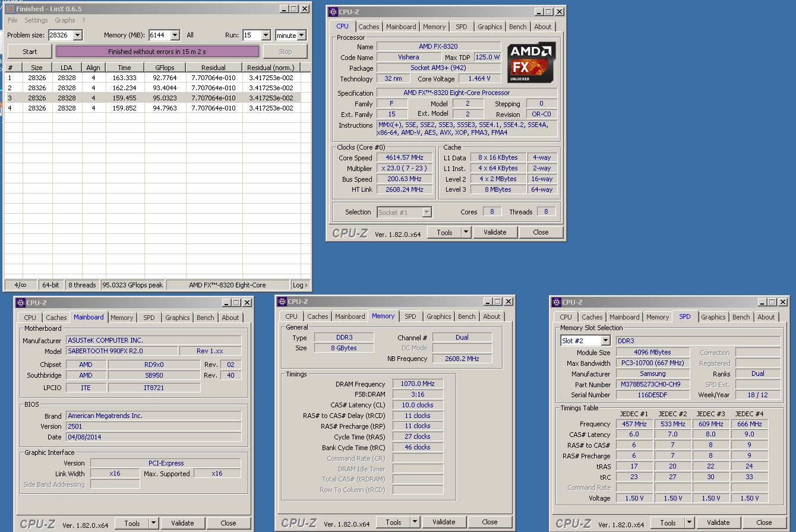Open the File menu in LinX
This screenshot has height=532, width=796.
point(12,20)
